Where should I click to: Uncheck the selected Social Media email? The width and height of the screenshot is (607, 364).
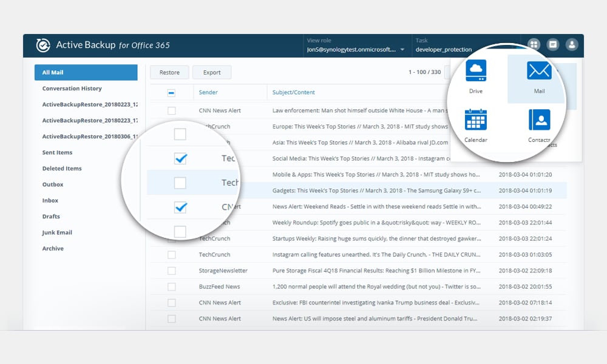180,158
